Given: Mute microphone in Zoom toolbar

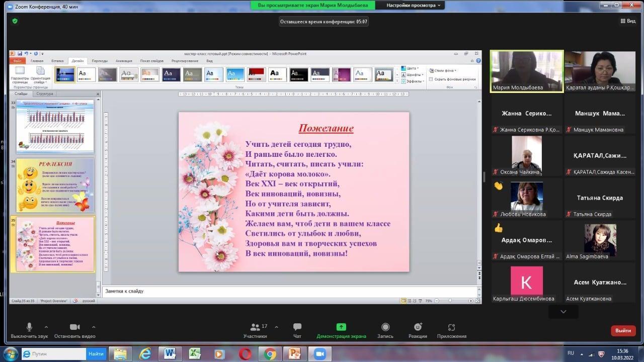Looking at the screenshot, I should pyautogui.click(x=29, y=327).
